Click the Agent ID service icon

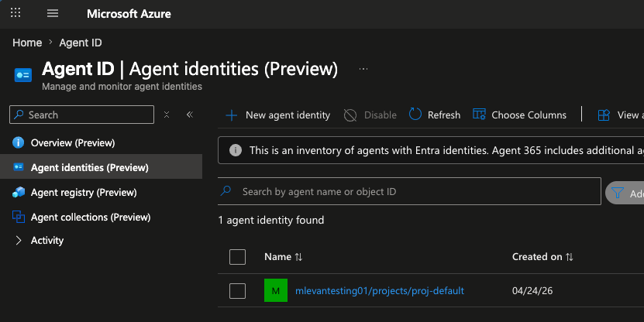pos(23,75)
